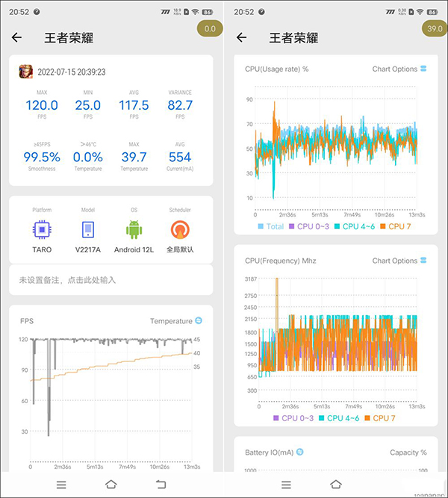This screenshot has height=498, width=448.
Task: Open left screen navigation menu button
Action: coord(61,485)
